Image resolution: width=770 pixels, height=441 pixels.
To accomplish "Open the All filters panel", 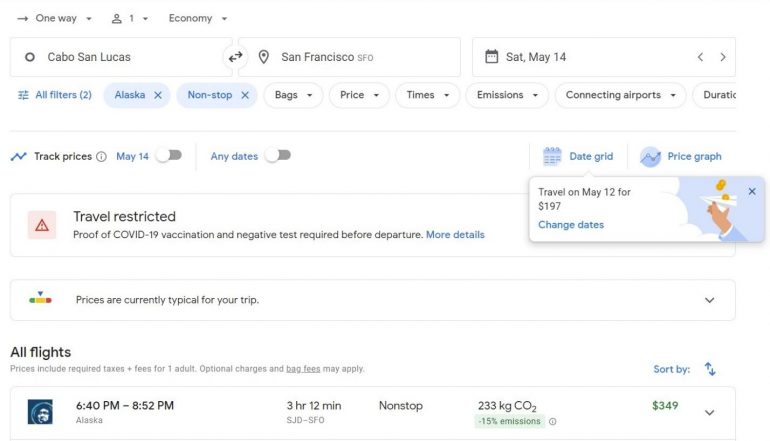I will click(55, 95).
